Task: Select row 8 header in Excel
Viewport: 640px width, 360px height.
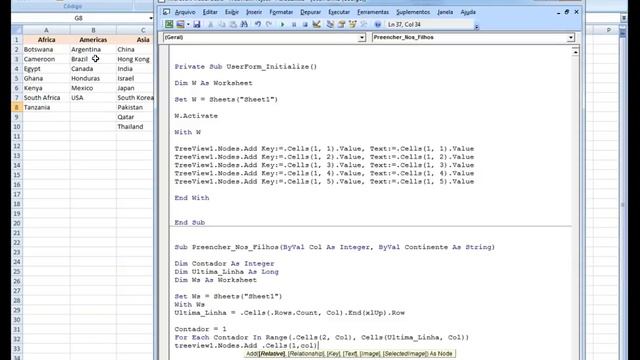Action: pos(17,107)
